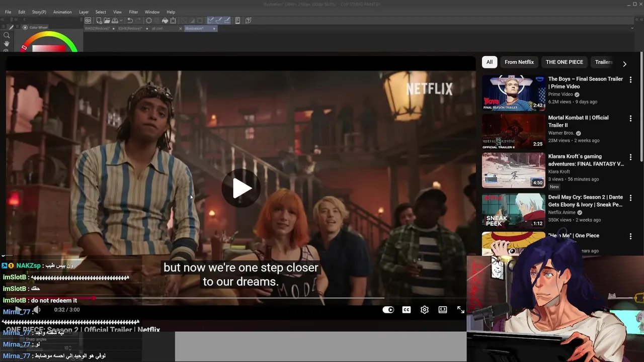Open The Boys trailer thumbnail
644x362 pixels.
[513, 93]
